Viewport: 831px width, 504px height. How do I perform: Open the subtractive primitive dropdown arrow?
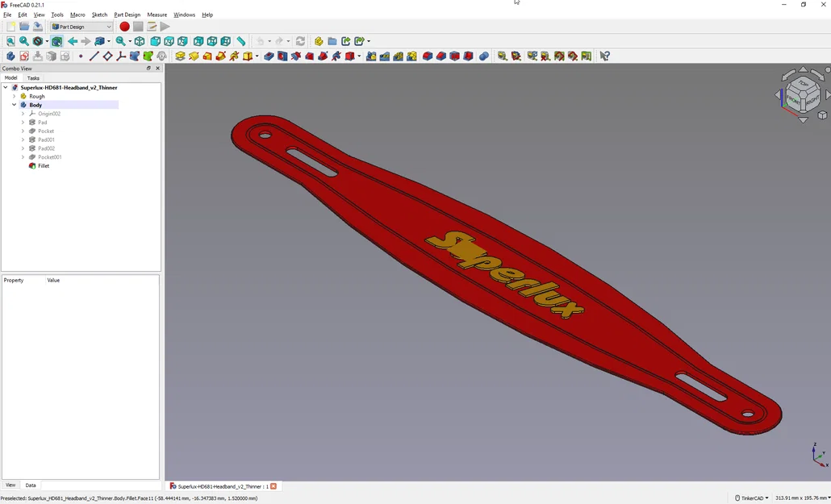359,56
